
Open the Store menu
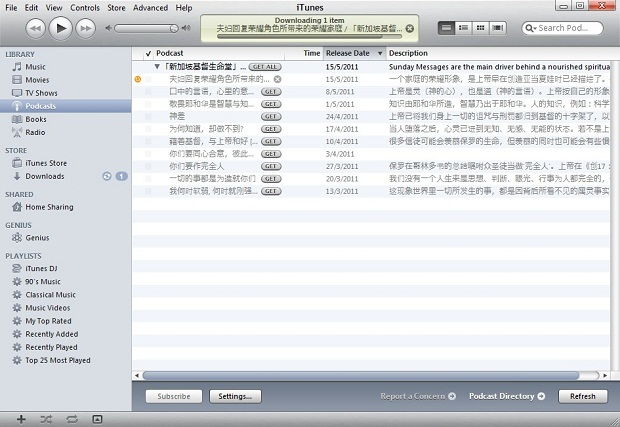click(x=116, y=8)
